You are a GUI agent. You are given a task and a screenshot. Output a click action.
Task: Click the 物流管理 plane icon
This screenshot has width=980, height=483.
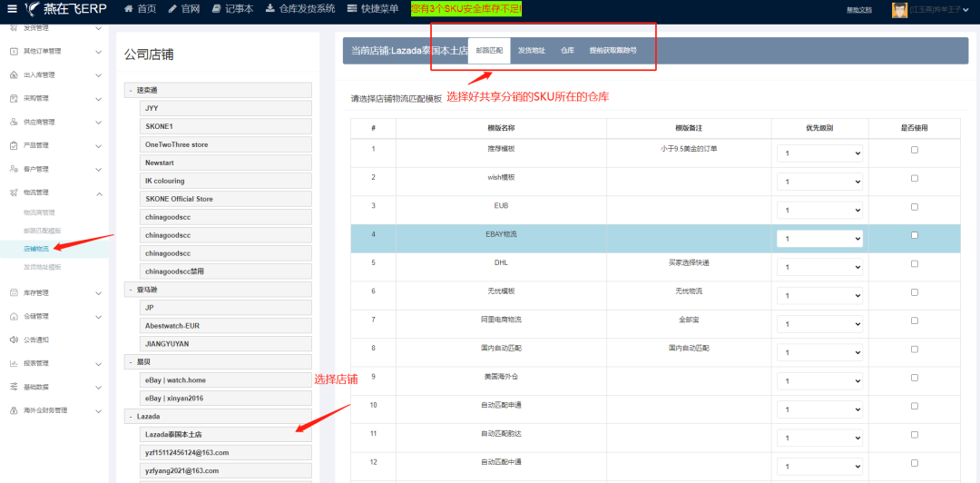[x=14, y=192]
